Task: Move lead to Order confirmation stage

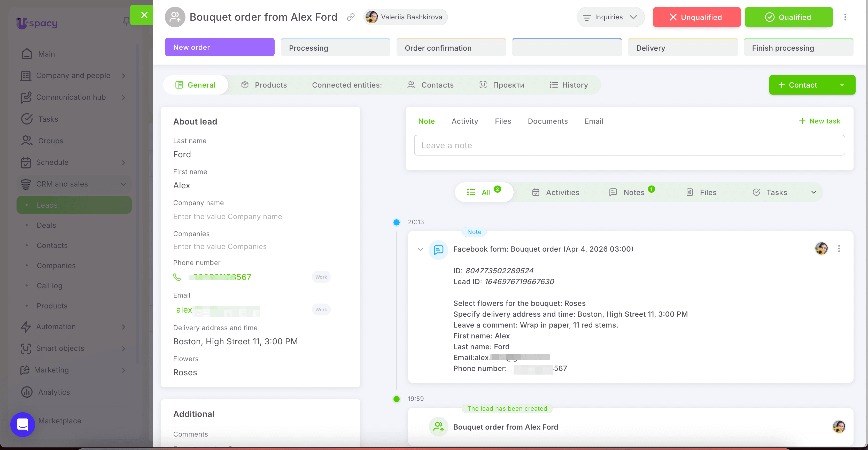Action: click(x=451, y=48)
